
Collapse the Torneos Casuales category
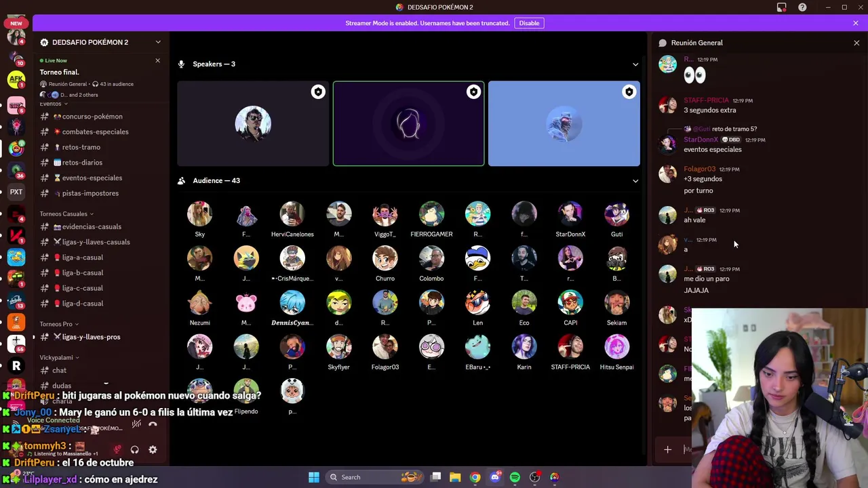(66, 213)
